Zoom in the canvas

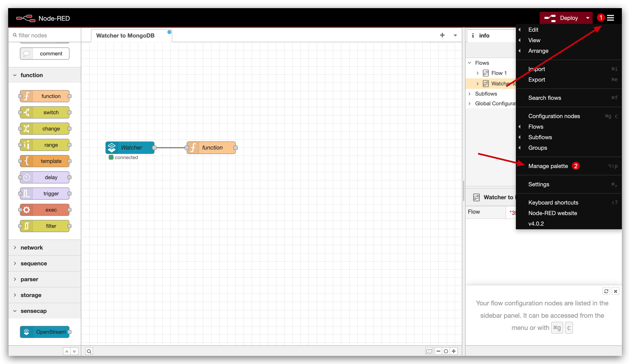(x=454, y=351)
